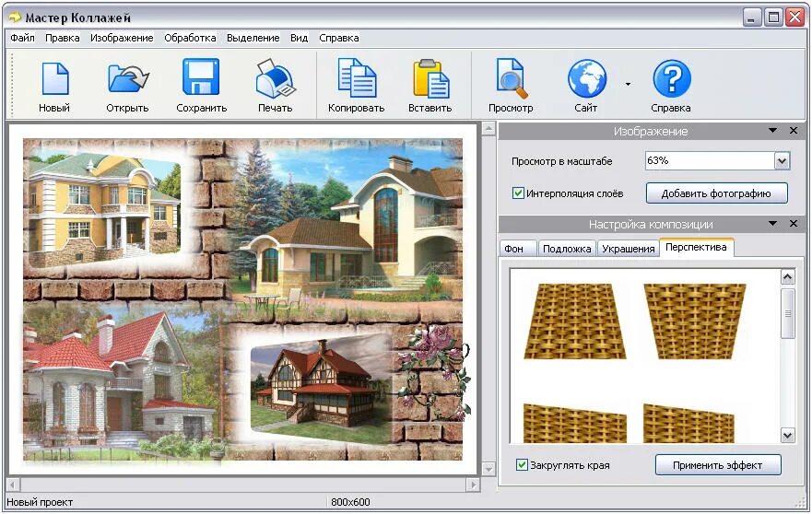Viewport: 812px width, 514px height.
Task: Close the Изображение panel
Action: pos(794,131)
